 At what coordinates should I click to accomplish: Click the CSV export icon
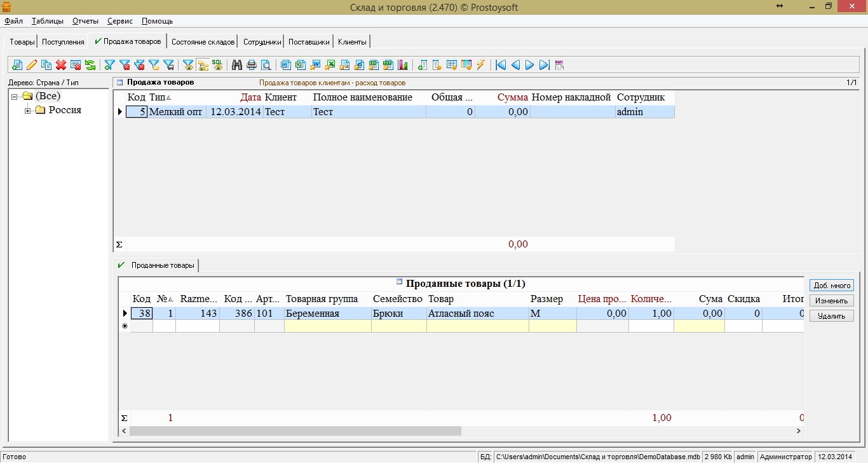pos(373,65)
